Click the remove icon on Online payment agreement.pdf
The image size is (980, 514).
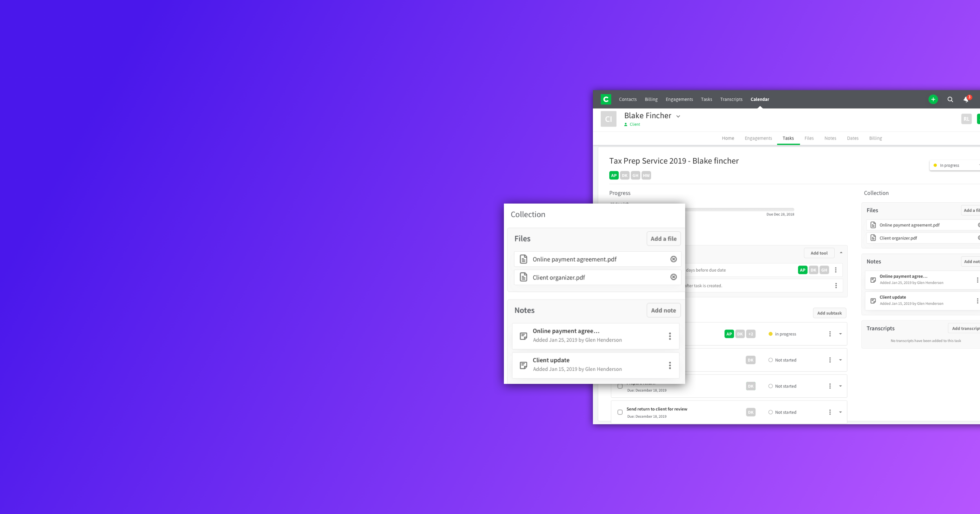click(673, 259)
